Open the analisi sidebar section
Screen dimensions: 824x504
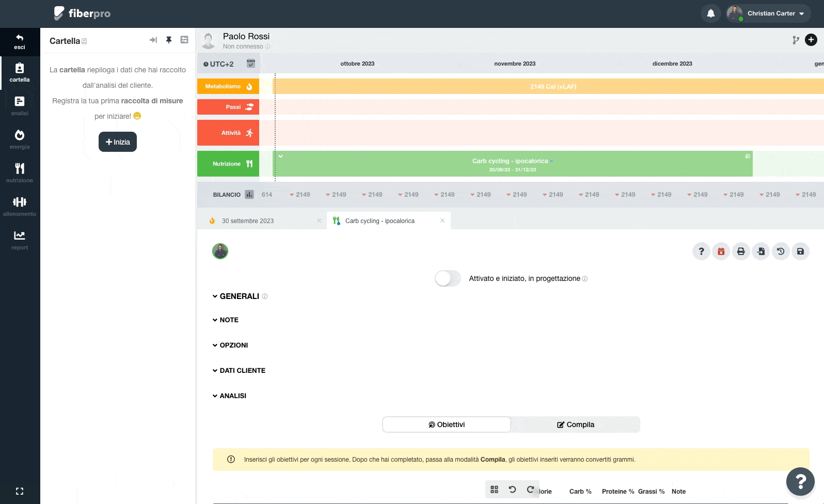click(20, 106)
